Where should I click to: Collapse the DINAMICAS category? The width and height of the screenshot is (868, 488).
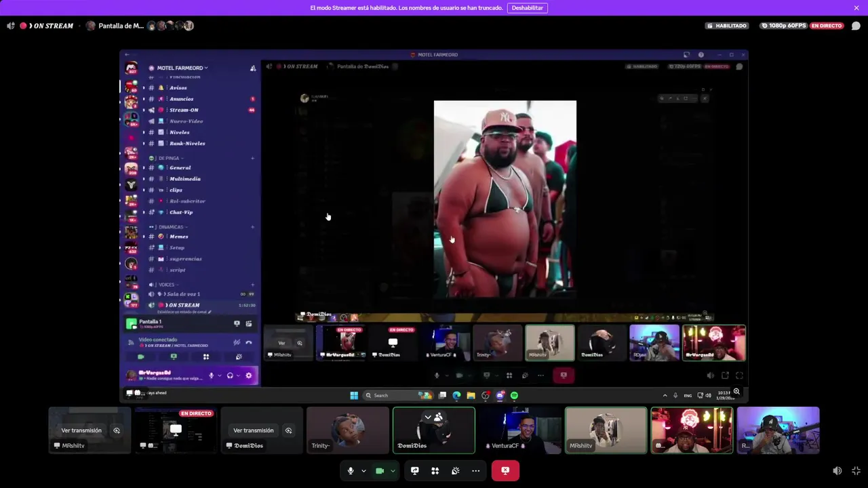point(170,227)
